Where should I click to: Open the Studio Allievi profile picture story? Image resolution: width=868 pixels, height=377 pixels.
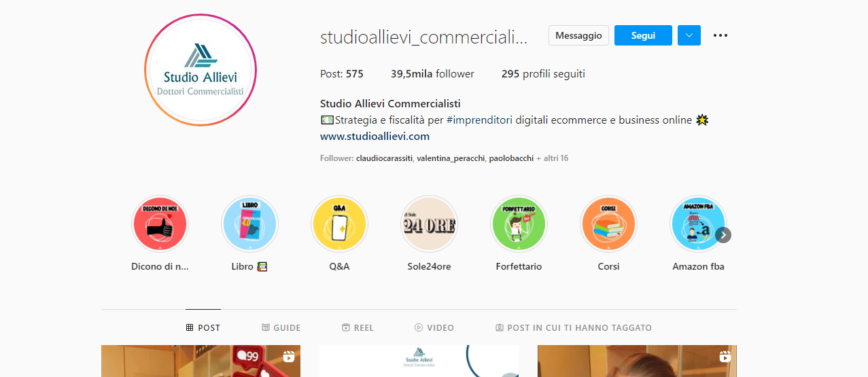coord(201,70)
